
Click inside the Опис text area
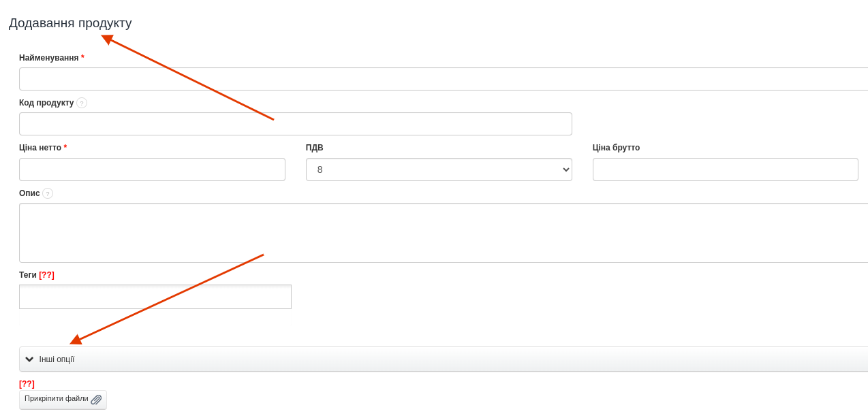click(x=443, y=233)
